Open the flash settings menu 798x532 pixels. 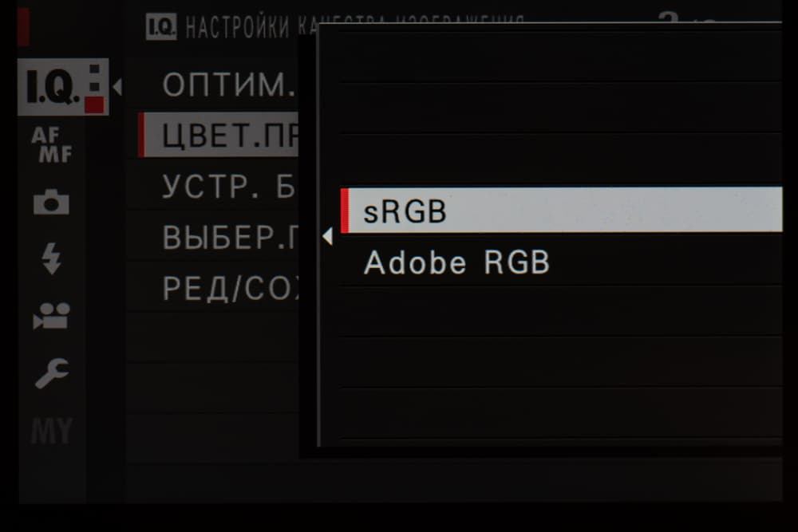coord(51,258)
